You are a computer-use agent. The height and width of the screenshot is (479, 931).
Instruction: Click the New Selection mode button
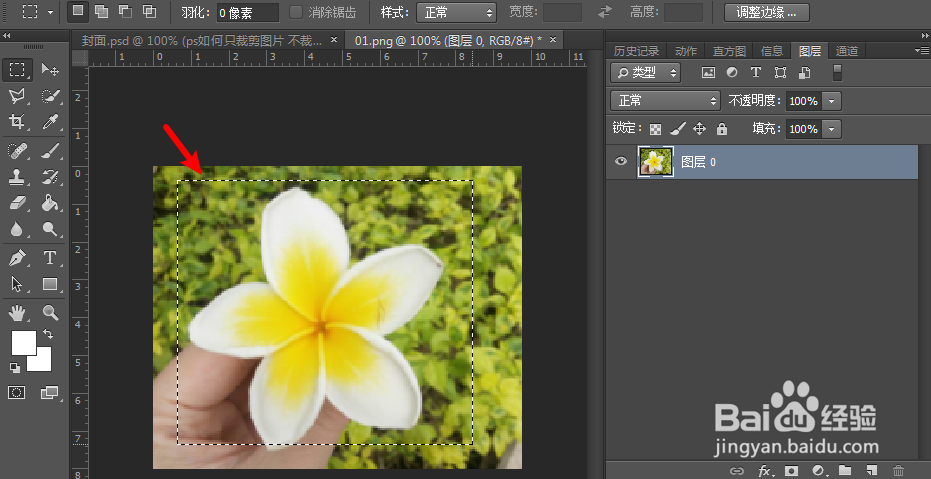(78, 11)
